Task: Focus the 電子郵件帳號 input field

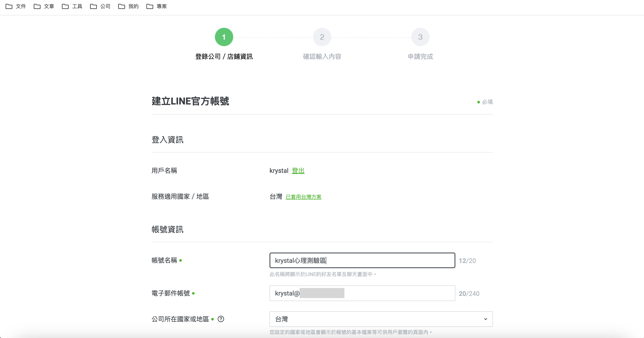Action: point(362,293)
